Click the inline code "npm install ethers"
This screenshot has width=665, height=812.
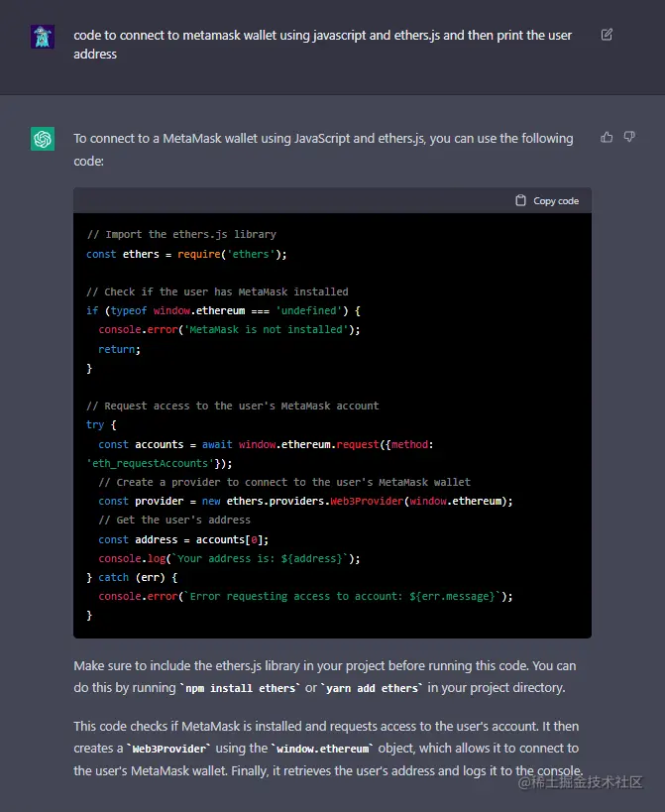(240, 688)
